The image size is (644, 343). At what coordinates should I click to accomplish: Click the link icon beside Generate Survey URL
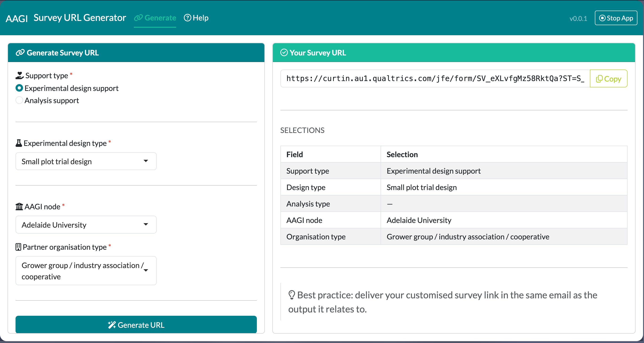(20, 53)
